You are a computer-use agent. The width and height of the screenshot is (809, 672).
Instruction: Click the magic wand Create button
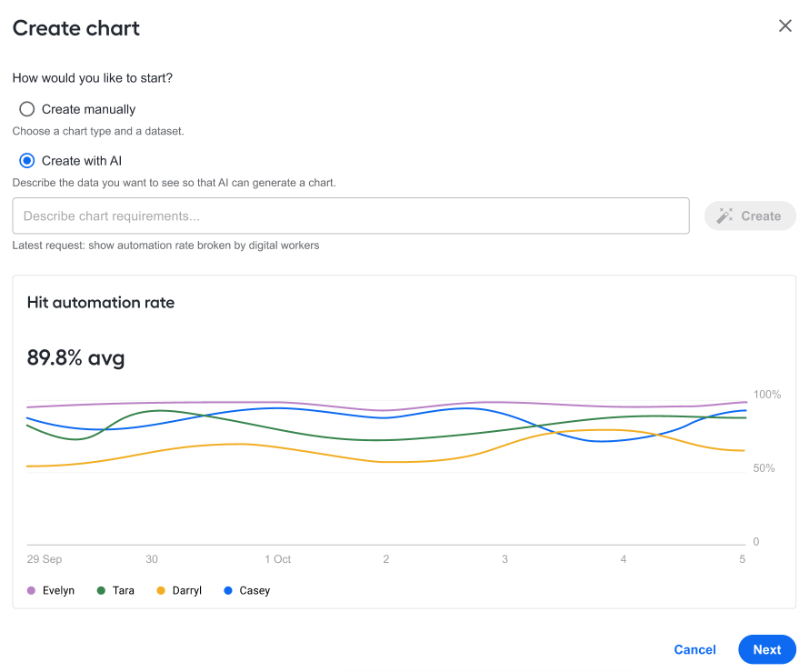point(750,216)
